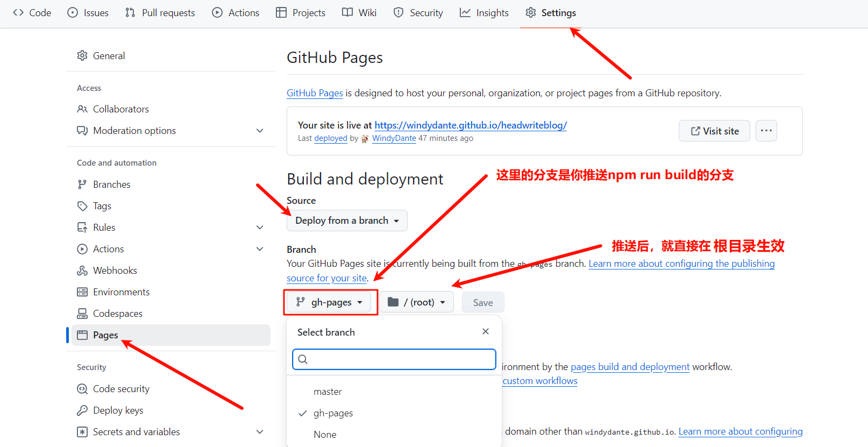Screen dimensions: 868x447
Task: Click the Projects table icon
Action: [x=281, y=12]
